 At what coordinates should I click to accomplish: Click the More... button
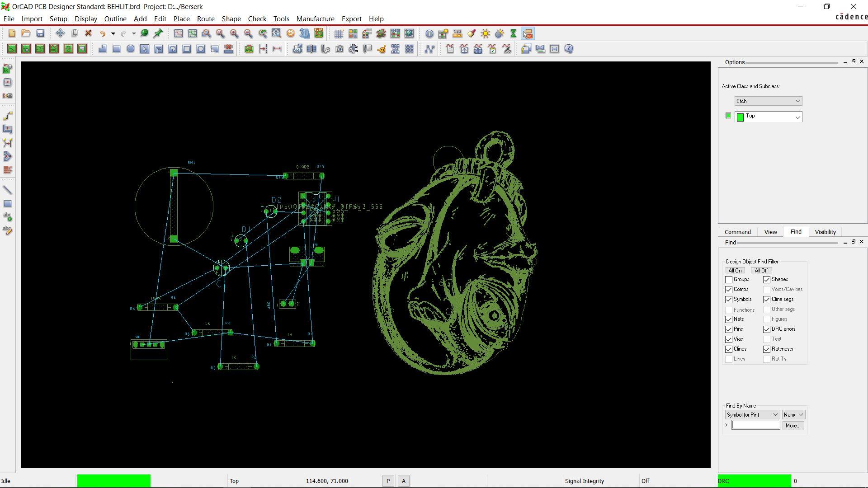793,426
